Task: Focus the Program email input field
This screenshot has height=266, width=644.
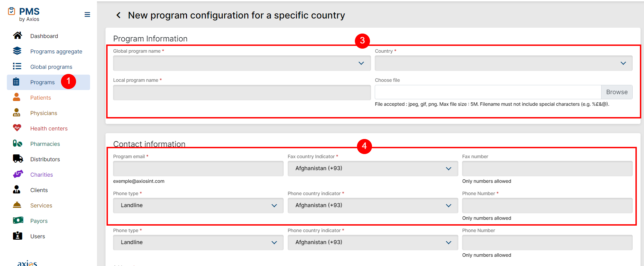Action: (198, 168)
